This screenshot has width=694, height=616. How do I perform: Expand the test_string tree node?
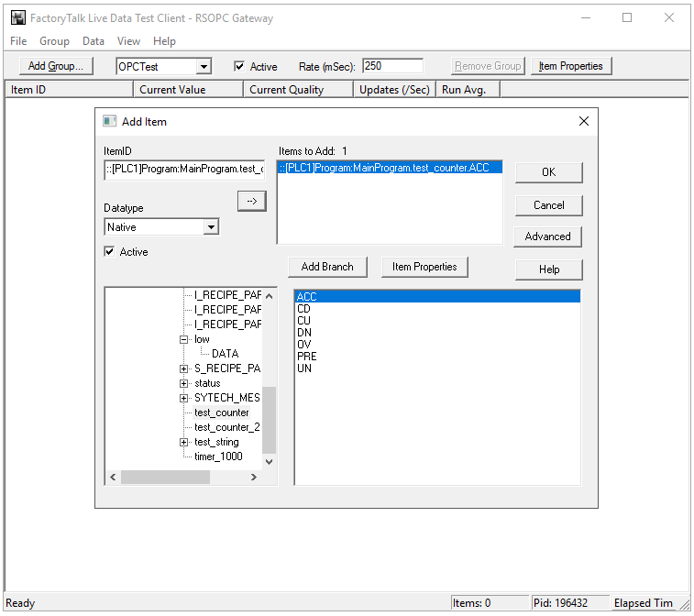point(183,442)
